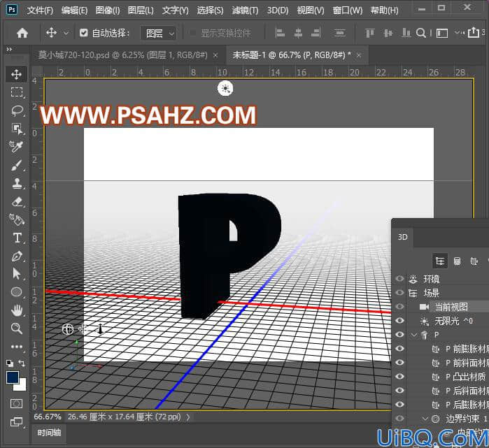Set the foreground color swatch
The width and height of the screenshot is (489, 448).
tap(13, 377)
